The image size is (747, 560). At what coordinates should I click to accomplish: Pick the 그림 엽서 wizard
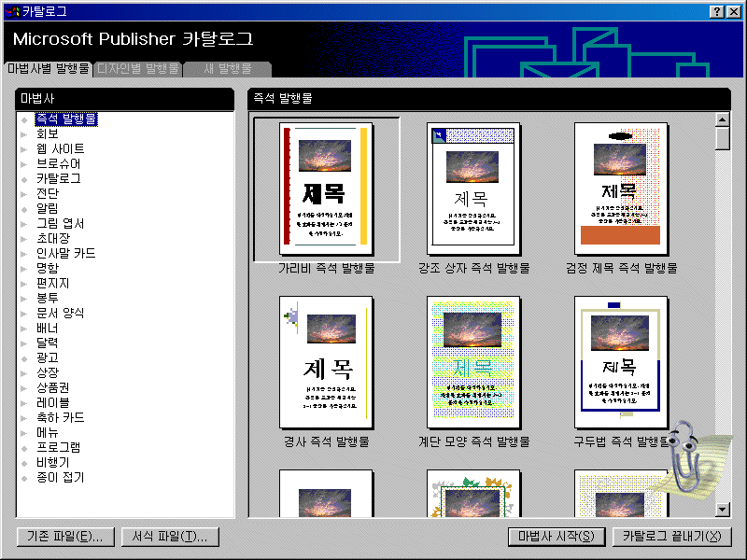pos(60,223)
